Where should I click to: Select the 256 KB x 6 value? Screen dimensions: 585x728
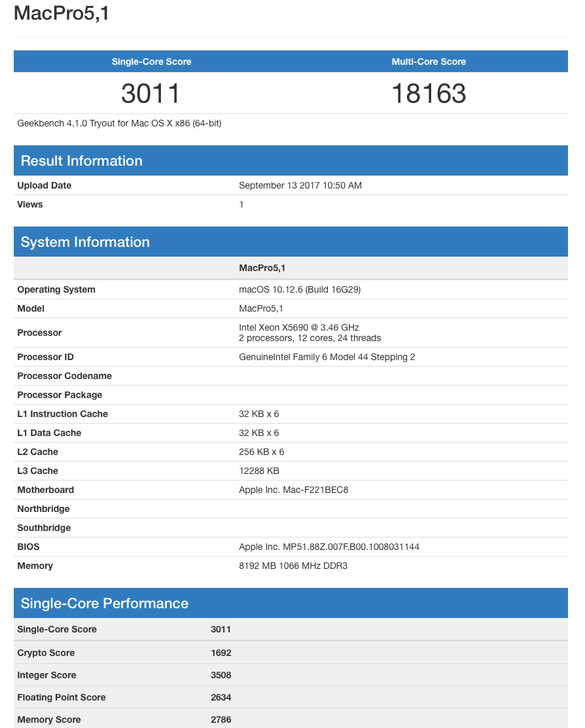[x=262, y=452]
